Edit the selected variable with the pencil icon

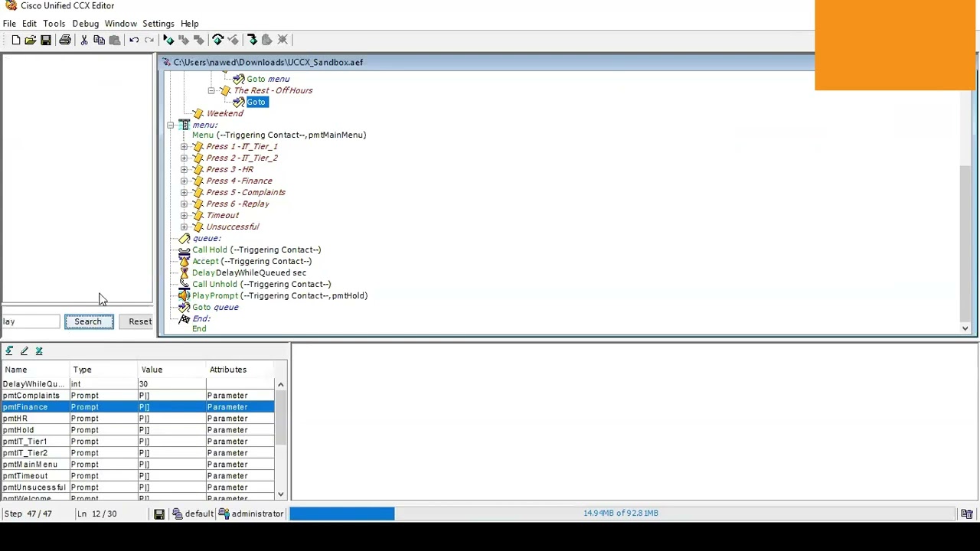click(x=24, y=350)
